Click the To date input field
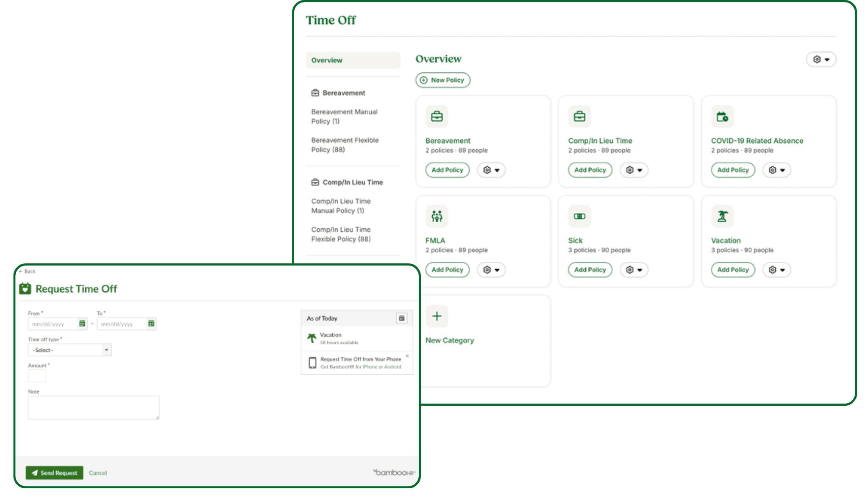 (x=127, y=324)
